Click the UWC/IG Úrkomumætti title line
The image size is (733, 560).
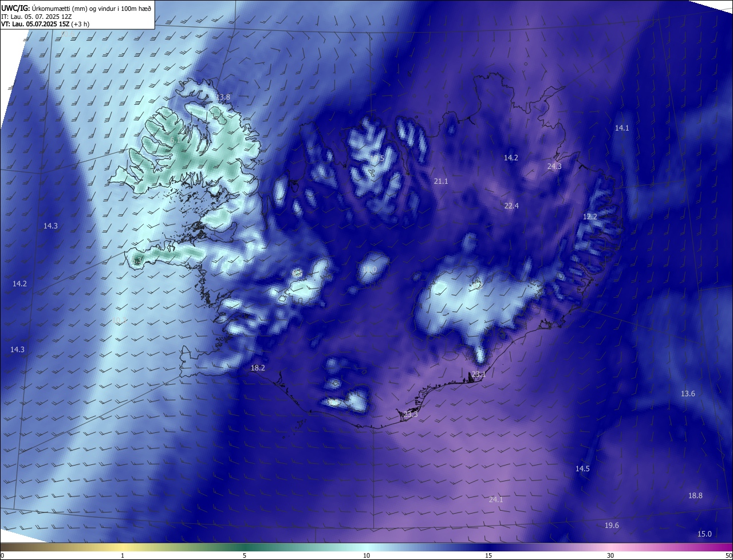pyautogui.click(x=76, y=8)
